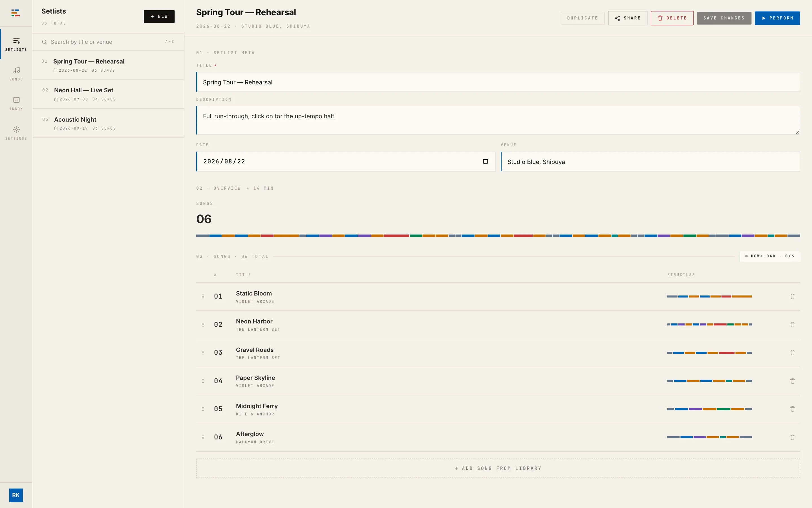Grab the drag handle for Gravel Roads
Screen dimensions: 812x508
pos(203,353)
